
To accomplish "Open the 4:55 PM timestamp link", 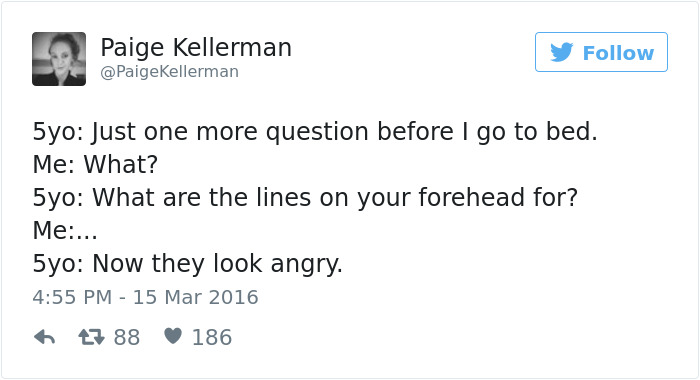I will tap(72, 297).
